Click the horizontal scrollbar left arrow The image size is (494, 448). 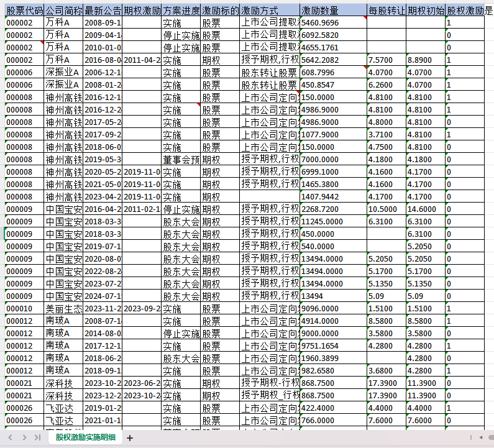(481, 437)
